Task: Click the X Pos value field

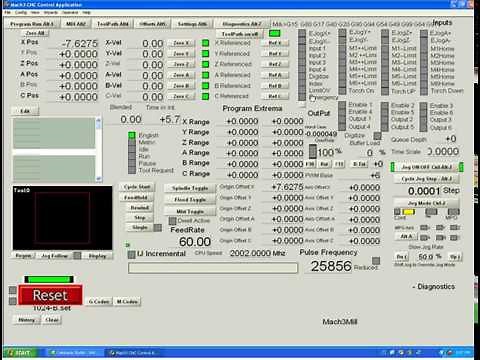Action: 73,43
